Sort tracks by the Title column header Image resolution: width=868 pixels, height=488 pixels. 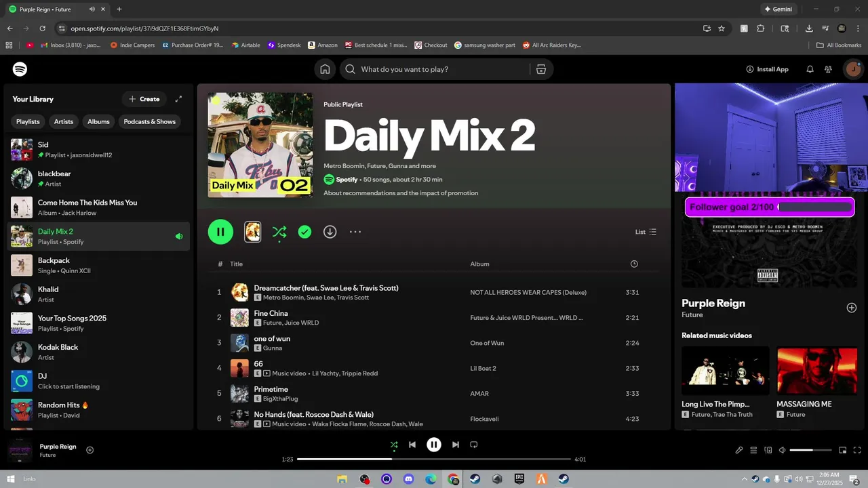236,264
